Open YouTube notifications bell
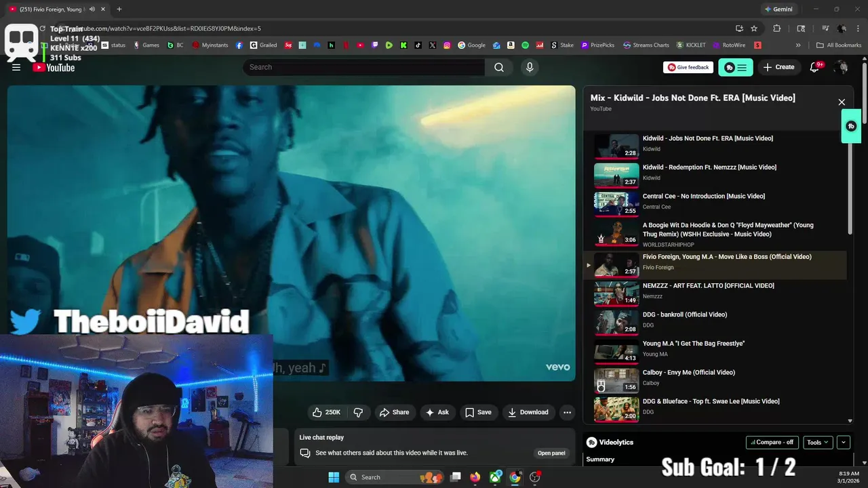The height and width of the screenshot is (488, 868). point(814,67)
